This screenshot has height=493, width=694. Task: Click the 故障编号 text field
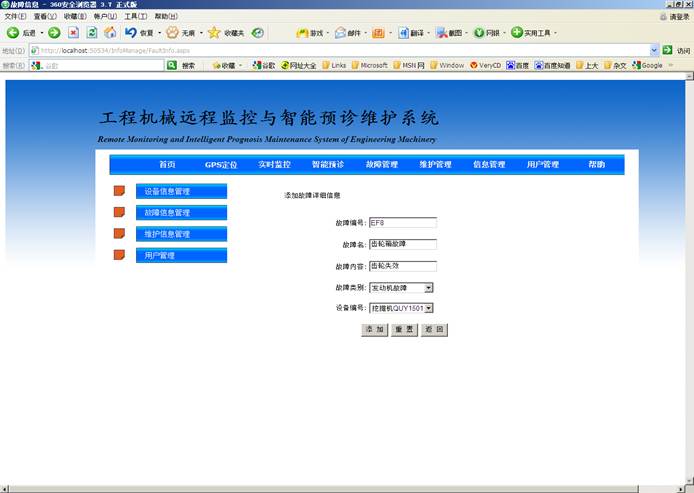(403, 223)
